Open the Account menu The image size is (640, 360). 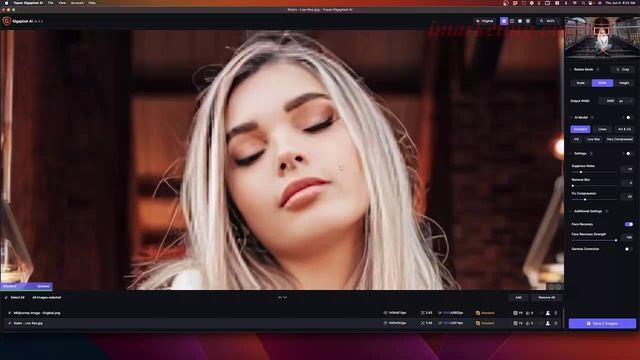77,3
